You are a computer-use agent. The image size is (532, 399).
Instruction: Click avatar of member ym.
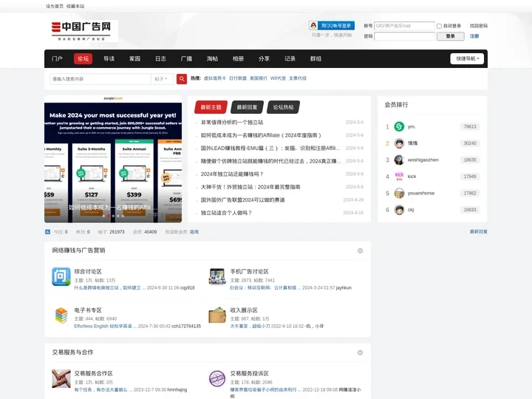(399, 126)
